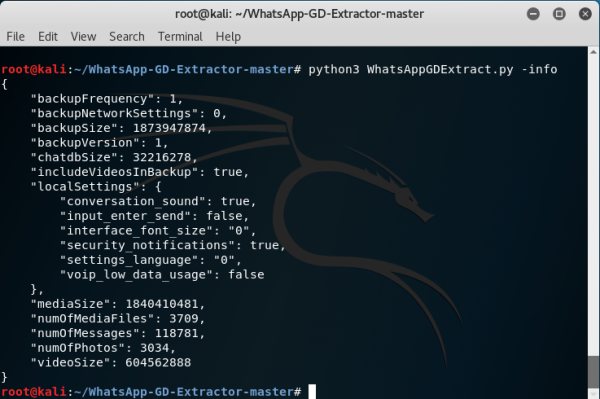Open the Terminal menu
Screen dimensions: 600x399
pos(180,37)
